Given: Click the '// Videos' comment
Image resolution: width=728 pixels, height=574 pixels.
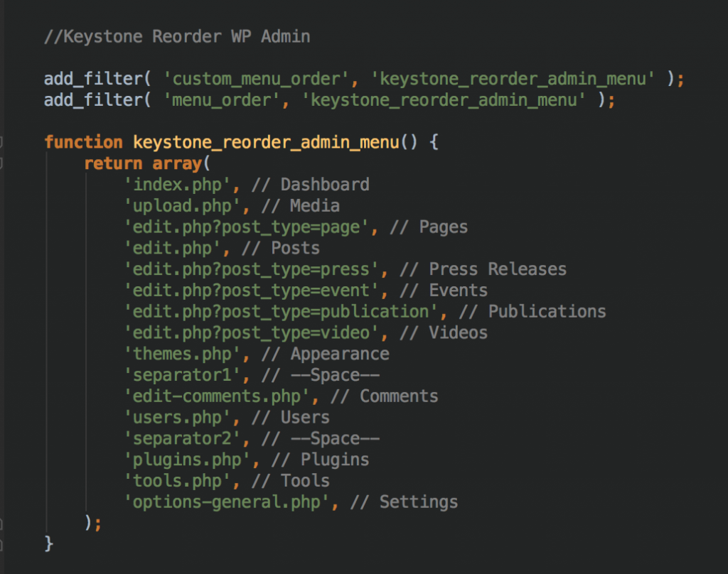Looking at the screenshot, I should [444, 333].
